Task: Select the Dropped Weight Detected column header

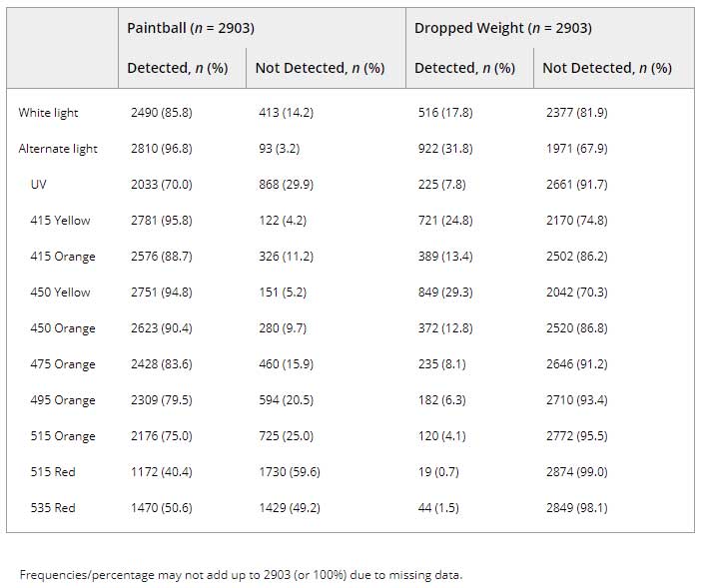Action: 465,68
